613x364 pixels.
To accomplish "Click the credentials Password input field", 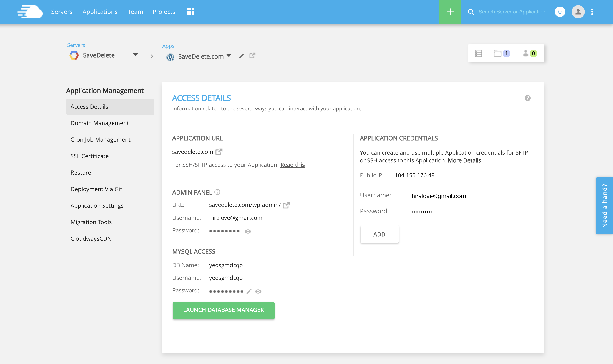I will click(x=444, y=212).
